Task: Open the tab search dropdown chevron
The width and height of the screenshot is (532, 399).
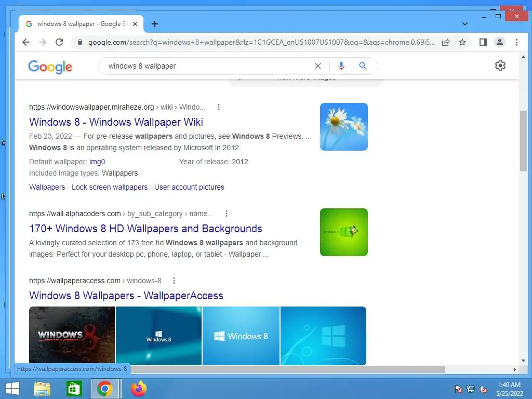Action: (465, 24)
